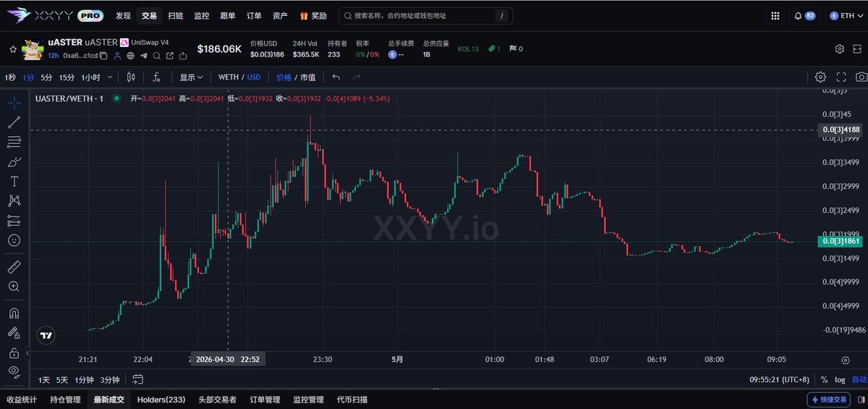The height and width of the screenshot is (409, 868).
Task: Share the uASTER token page
Action: pyautogui.click(x=182, y=56)
